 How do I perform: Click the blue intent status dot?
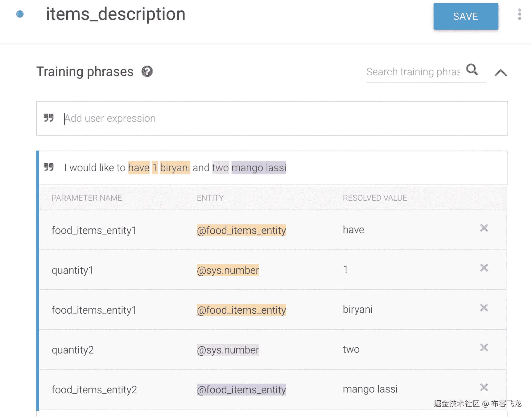click(x=20, y=14)
